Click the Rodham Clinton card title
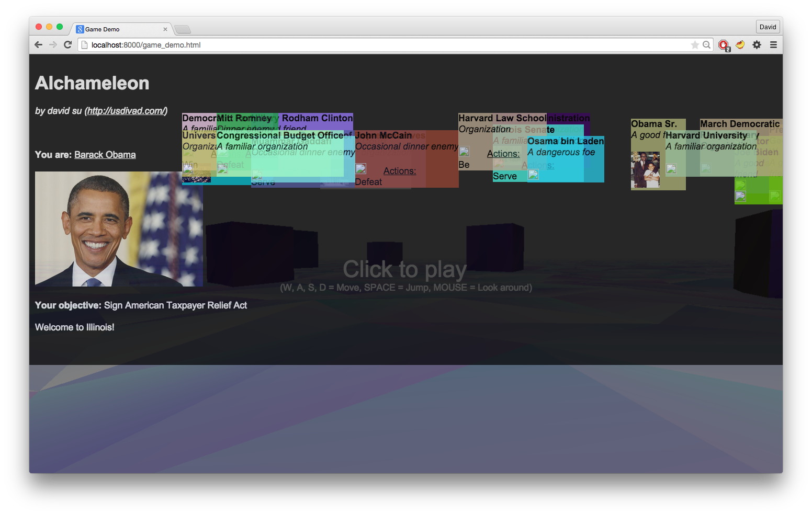 (x=318, y=118)
